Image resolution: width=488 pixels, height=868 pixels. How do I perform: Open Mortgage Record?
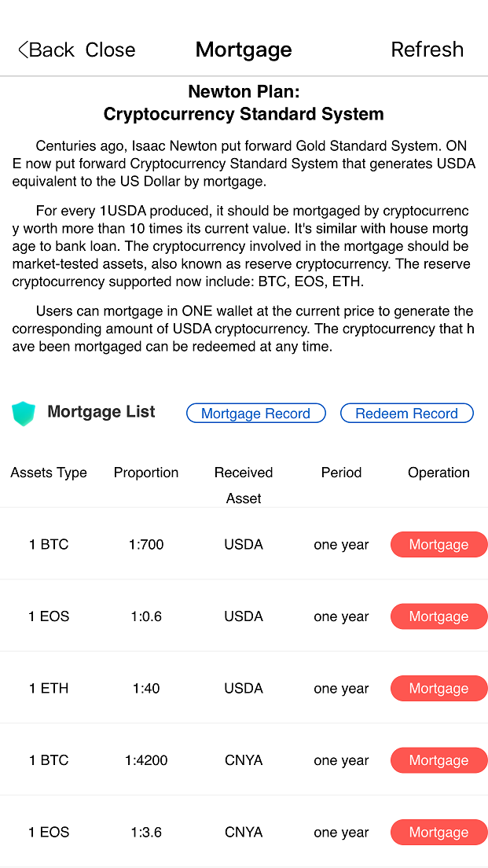[255, 414]
